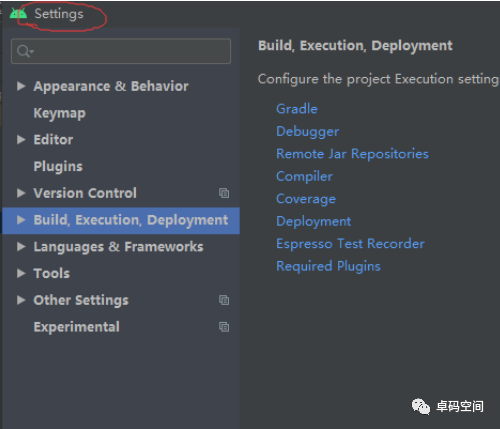Open the Coverage link
The width and height of the screenshot is (500, 429).
[306, 199]
